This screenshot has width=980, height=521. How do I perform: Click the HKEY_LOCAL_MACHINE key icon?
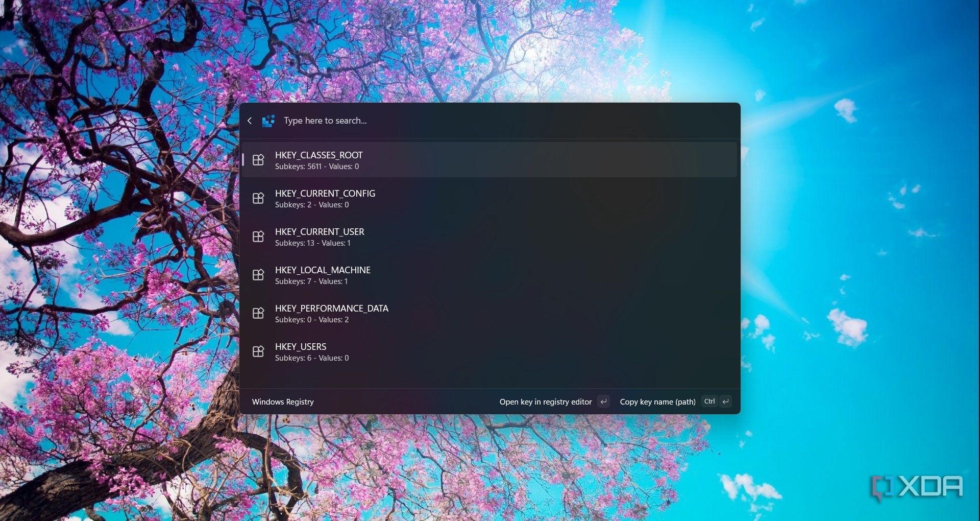258,275
